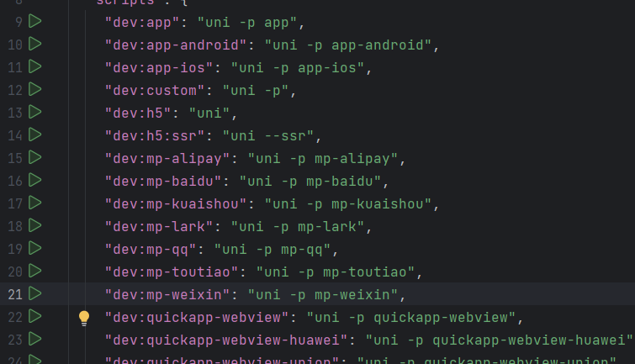Click the "dev:mp-baidu" key
This screenshot has width=635, height=364.
tap(163, 182)
